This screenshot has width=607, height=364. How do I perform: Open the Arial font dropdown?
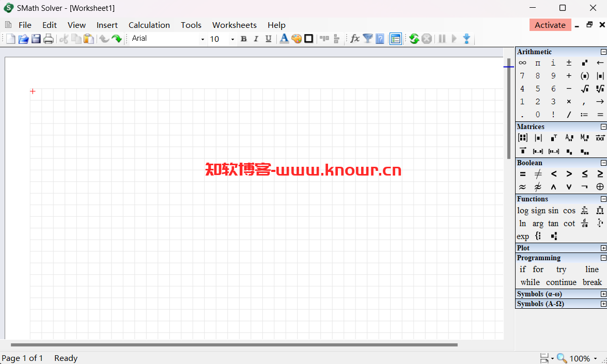(203, 39)
